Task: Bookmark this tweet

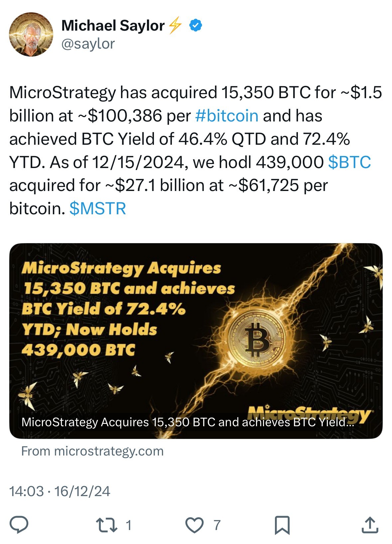Action: click(282, 525)
